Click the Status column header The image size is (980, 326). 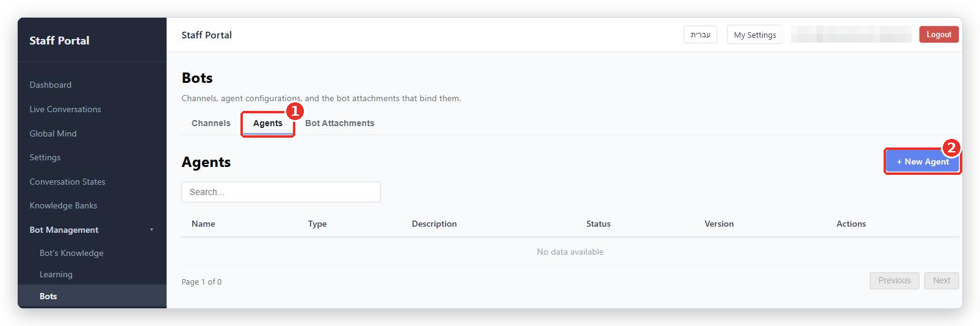598,224
